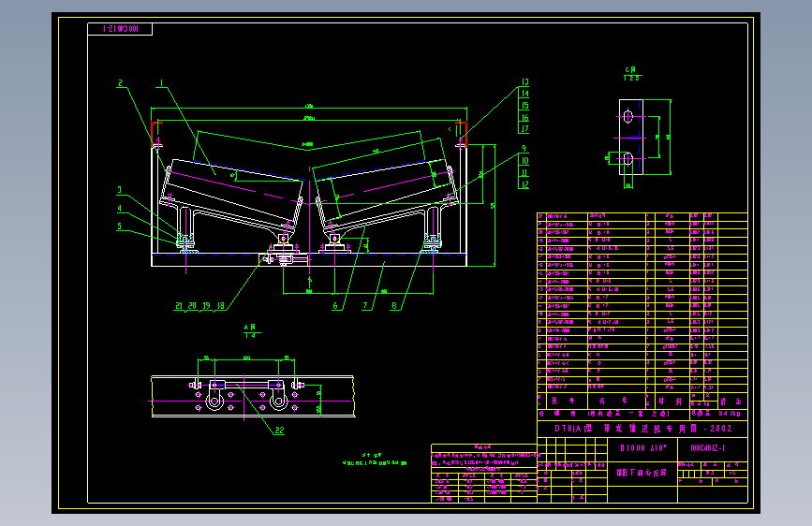Click the mirrored drawing number box at top-left

coord(120,29)
